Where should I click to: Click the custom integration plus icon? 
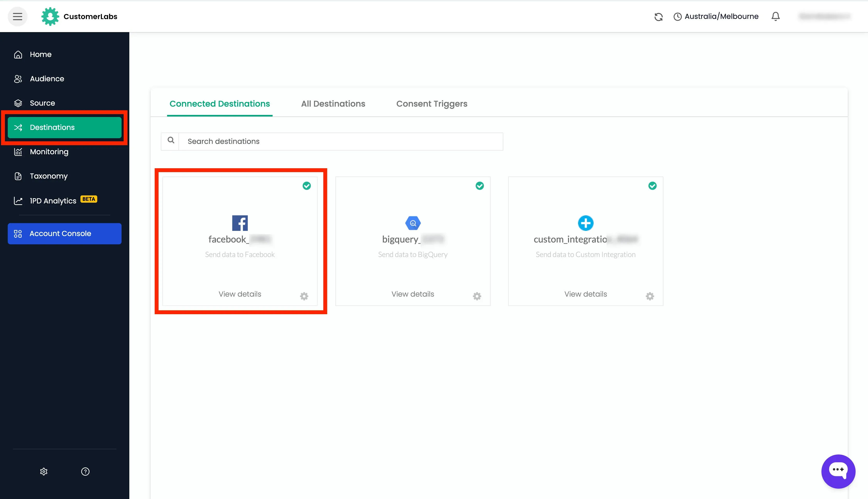pos(586,223)
